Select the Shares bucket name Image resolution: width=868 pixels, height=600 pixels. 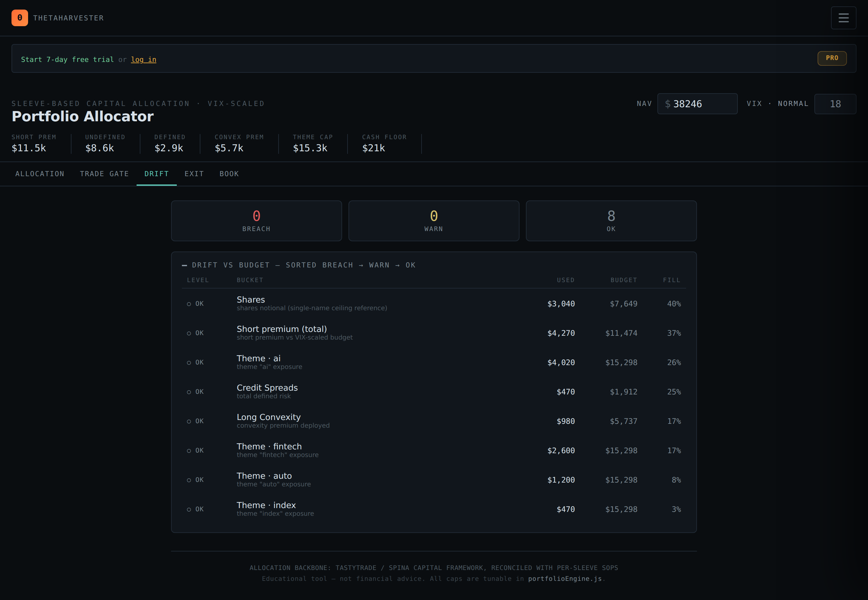click(x=251, y=300)
